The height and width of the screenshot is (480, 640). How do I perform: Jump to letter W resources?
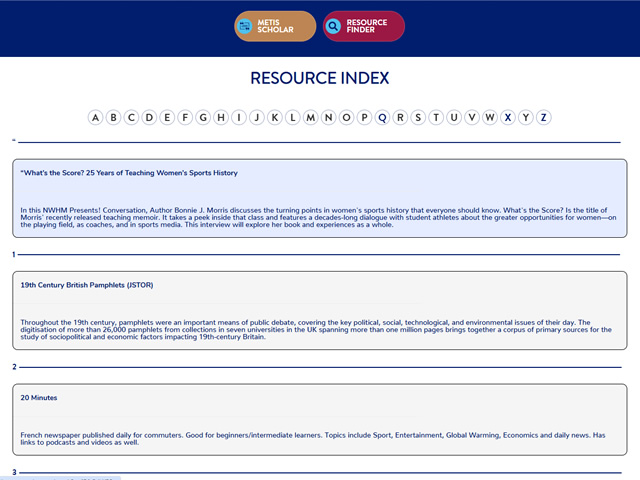(490, 118)
